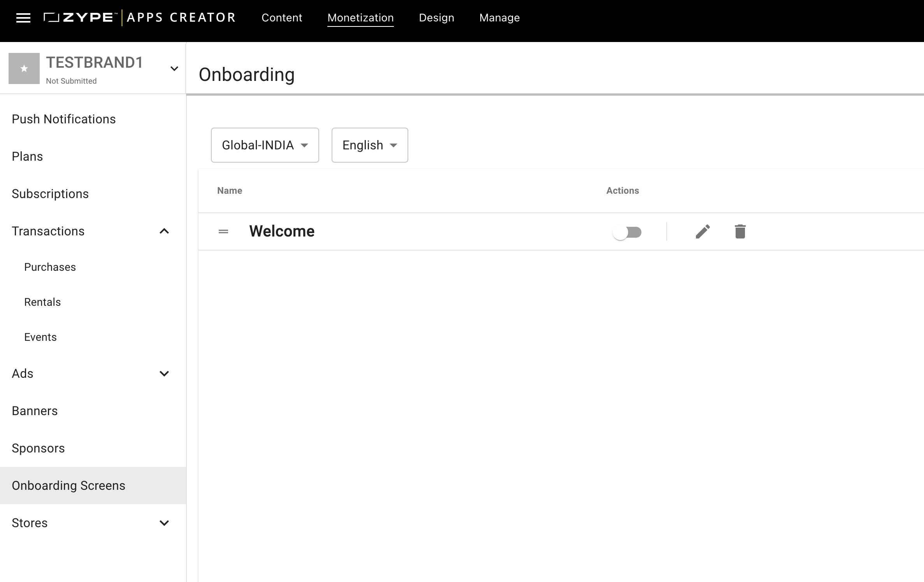Open Banners in sidebar
The image size is (924, 582).
(93, 411)
